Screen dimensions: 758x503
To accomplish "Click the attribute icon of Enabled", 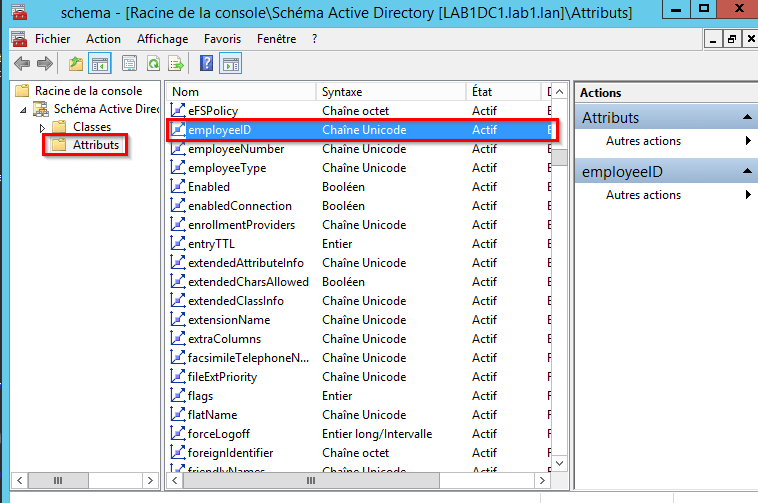I will [x=178, y=186].
